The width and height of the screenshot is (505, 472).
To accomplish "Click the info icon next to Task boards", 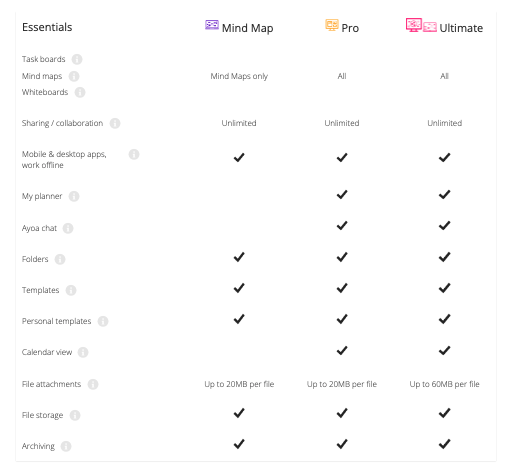I will point(77,59).
